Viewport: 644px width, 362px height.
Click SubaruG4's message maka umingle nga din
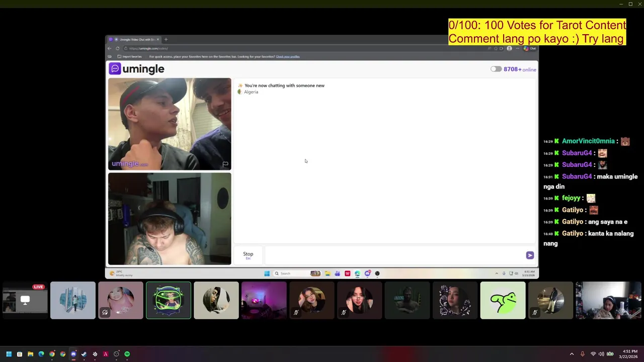(x=591, y=182)
